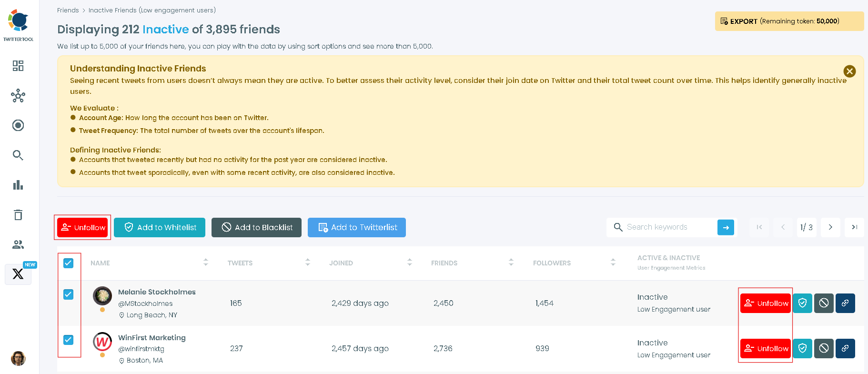Open the bar chart analytics icon

coord(18,185)
